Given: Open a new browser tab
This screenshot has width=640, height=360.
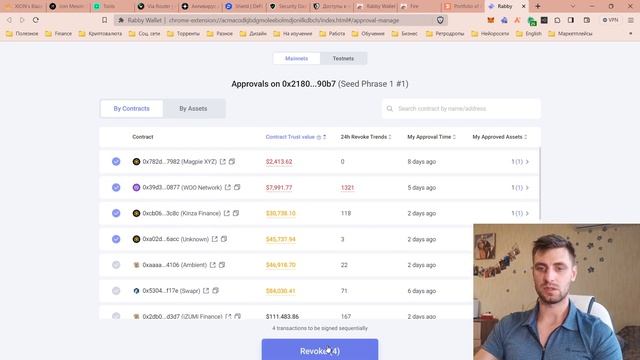Looking at the screenshot, I should click(x=538, y=6).
